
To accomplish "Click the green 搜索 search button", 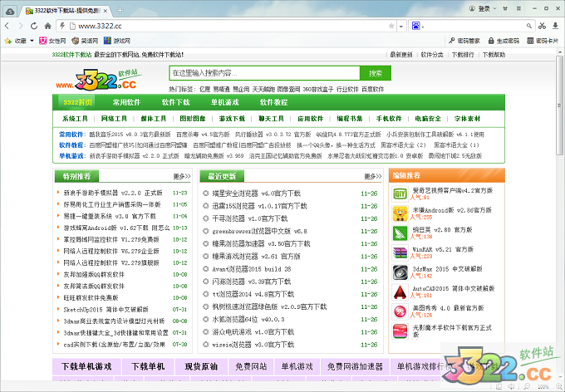I will 375,73.
